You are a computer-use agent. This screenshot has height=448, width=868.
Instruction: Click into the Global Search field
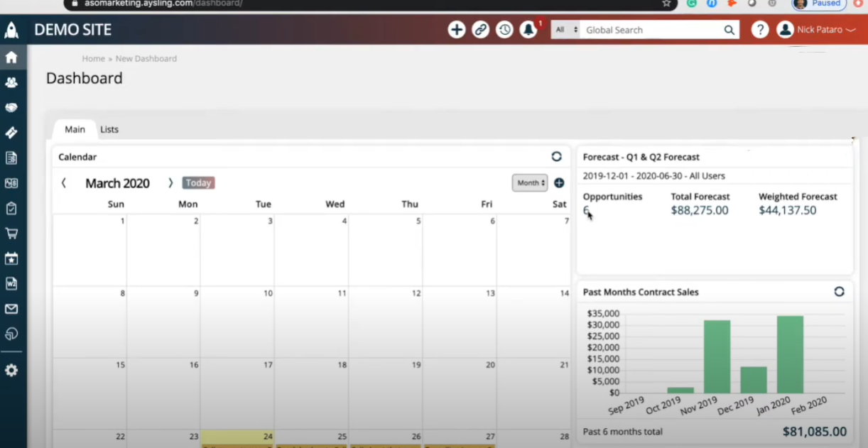click(x=650, y=30)
